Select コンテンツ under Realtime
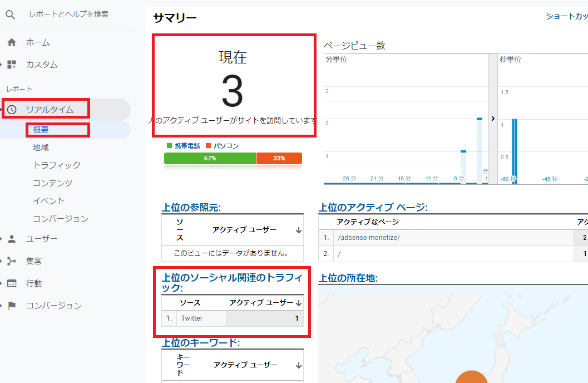This screenshot has width=588, height=383. point(52,183)
